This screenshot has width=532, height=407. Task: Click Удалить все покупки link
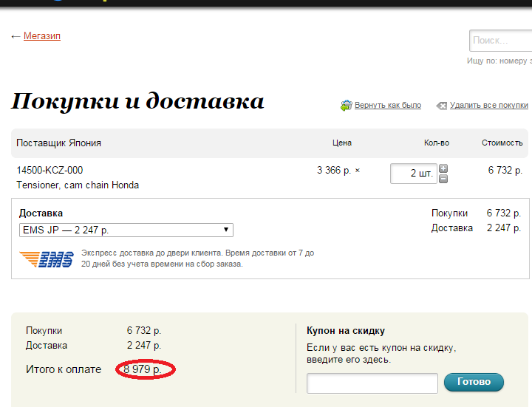tap(489, 105)
